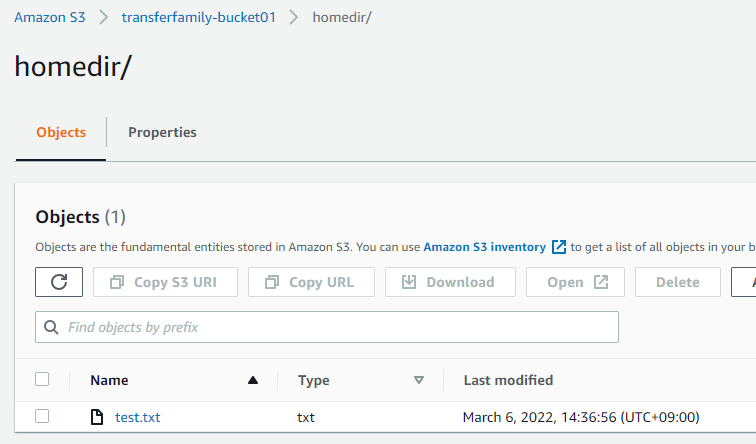Click the Delete button

(677, 282)
